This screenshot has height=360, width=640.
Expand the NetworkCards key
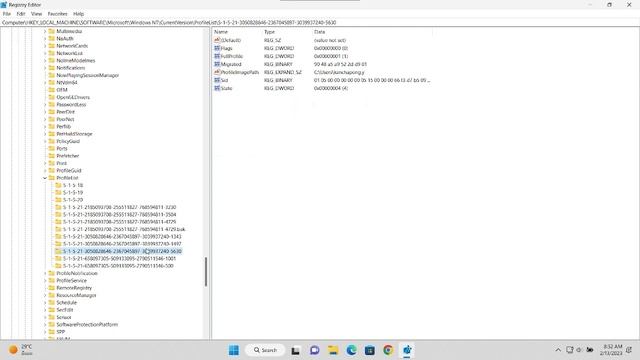click(45, 46)
